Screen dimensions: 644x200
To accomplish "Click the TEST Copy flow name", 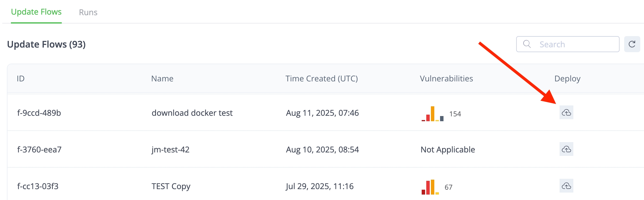I will click(171, 186).
